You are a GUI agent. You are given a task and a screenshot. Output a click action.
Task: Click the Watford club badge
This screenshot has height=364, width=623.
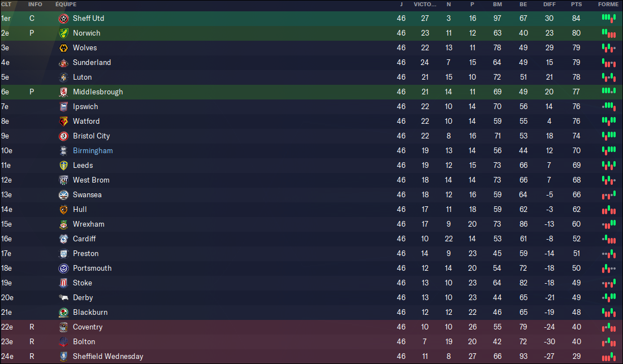point(63,121)
